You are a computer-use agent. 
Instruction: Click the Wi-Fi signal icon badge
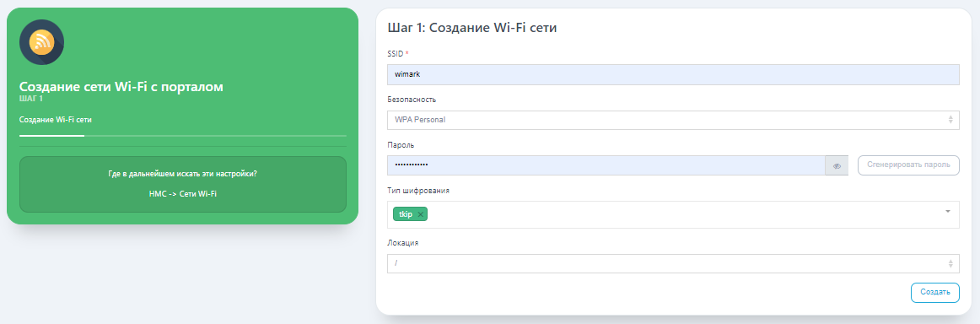(x=42, y=42)
